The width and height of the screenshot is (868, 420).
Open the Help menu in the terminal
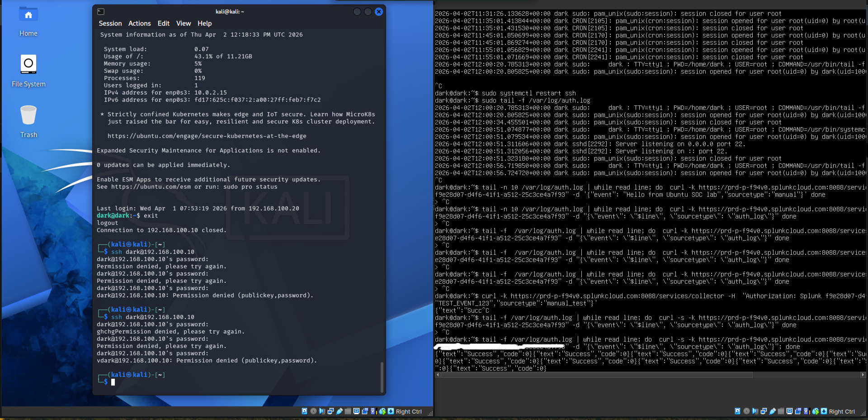(205, 24)
